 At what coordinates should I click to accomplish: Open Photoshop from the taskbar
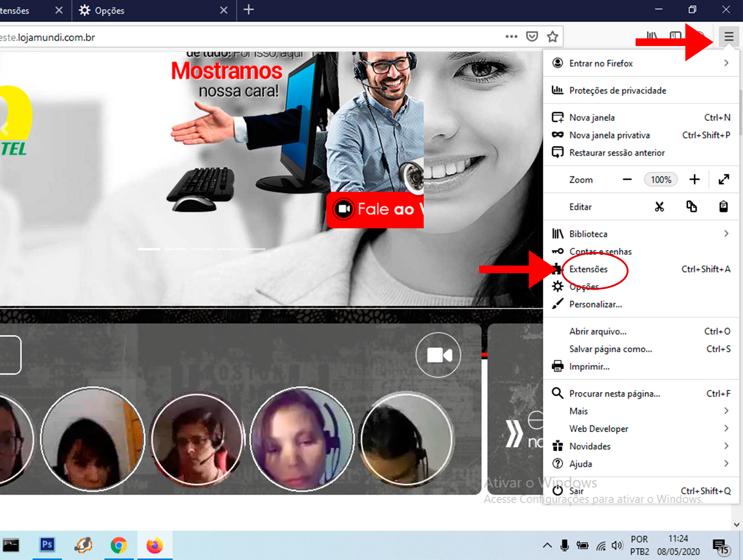[47, 545]
